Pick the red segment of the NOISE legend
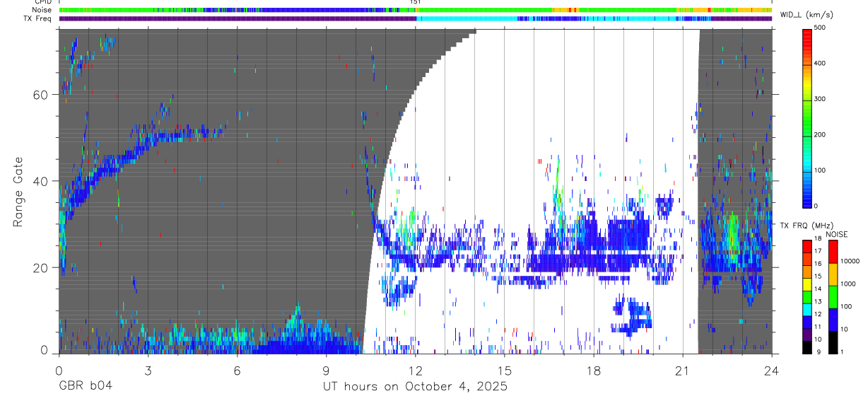Screen dimensions: 868x401 [x=833, y=250]
